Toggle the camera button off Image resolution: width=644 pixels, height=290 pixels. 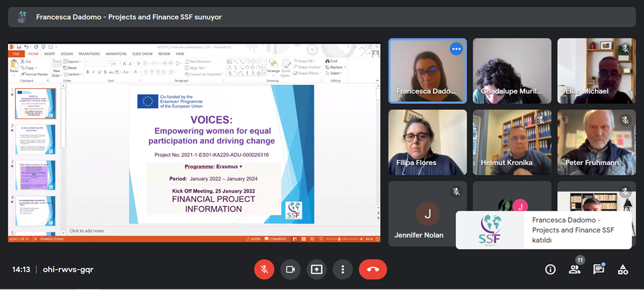click(290, 269)
